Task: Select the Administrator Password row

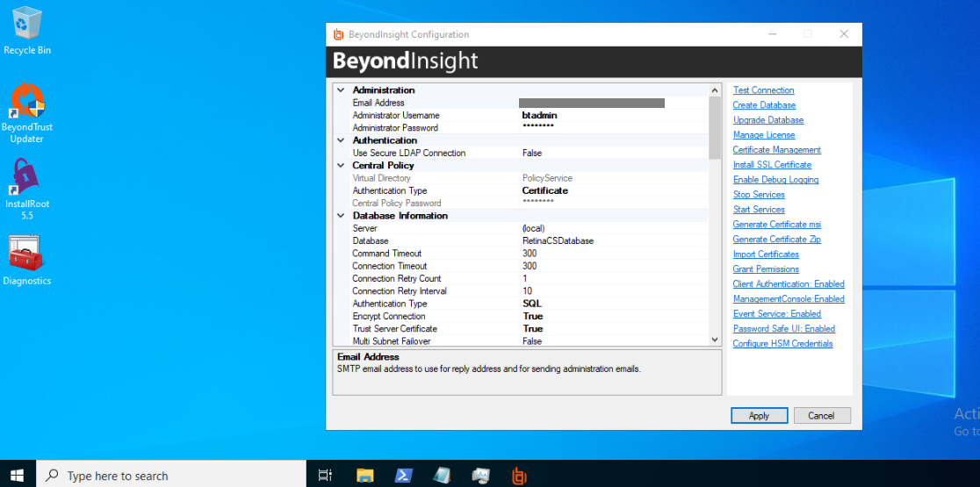Action: pyautogui.click(x=529, y=128)
